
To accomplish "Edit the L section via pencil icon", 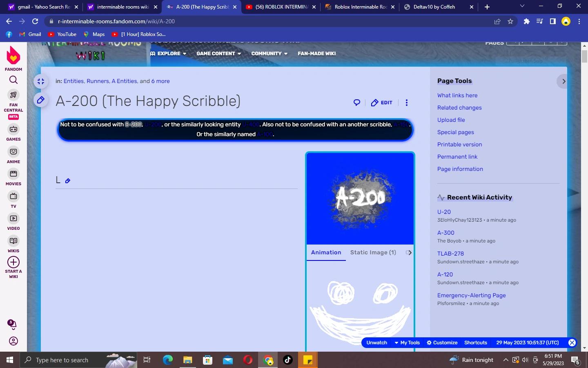I will pos(68,181).
